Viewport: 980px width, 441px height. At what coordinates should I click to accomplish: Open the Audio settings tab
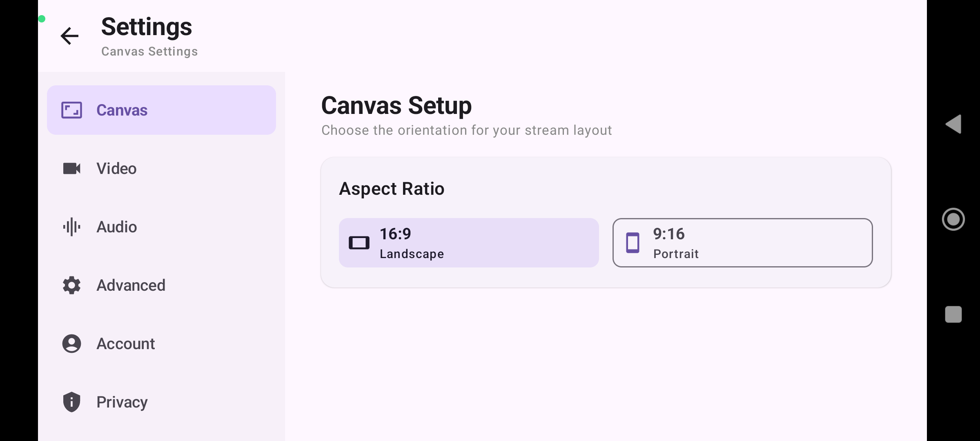tap(161, 227)
